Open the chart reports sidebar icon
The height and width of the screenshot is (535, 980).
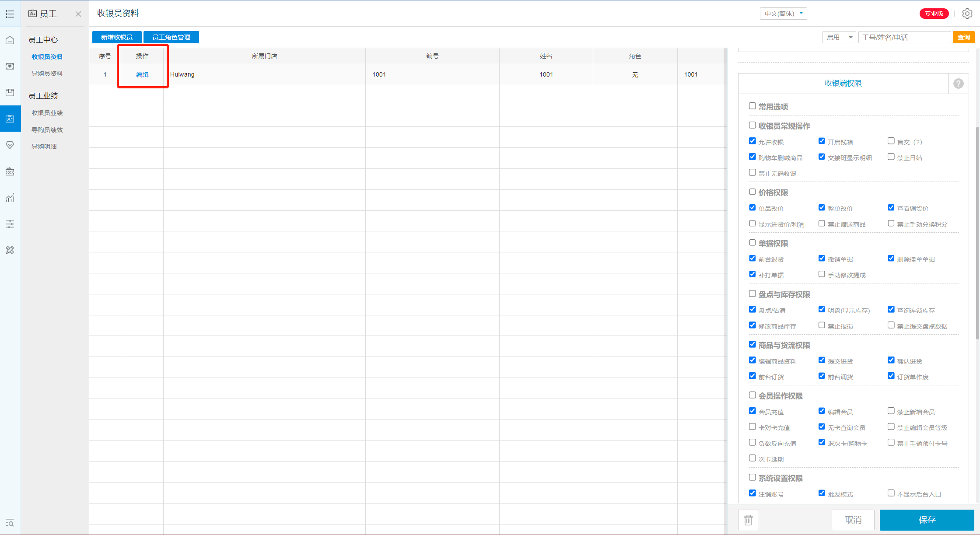point(10,198)
